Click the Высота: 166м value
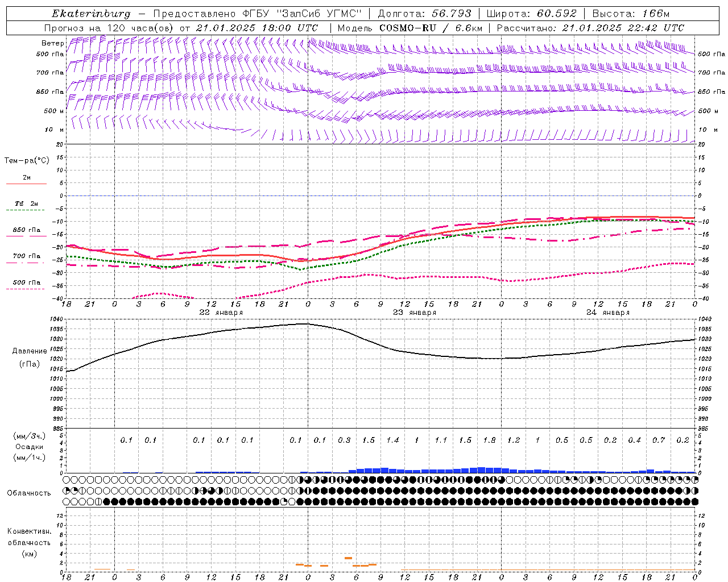This screenshot has height=582, width=728. click(631, 14)
